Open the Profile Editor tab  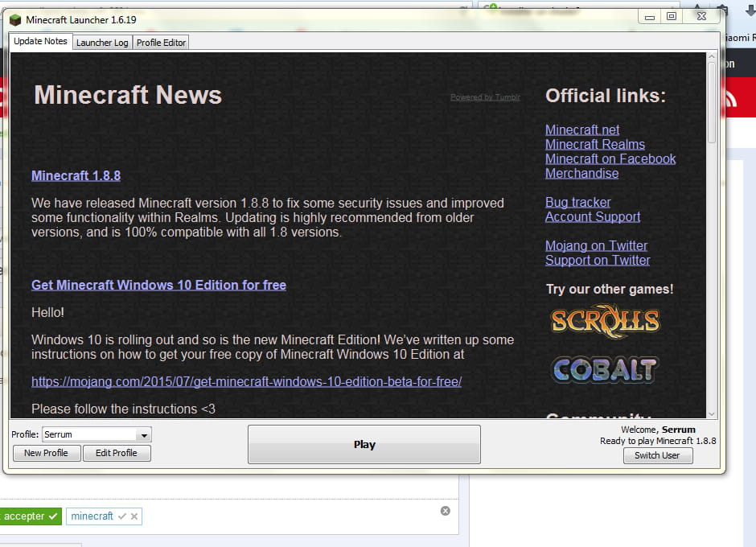click(x=161, y=43)
